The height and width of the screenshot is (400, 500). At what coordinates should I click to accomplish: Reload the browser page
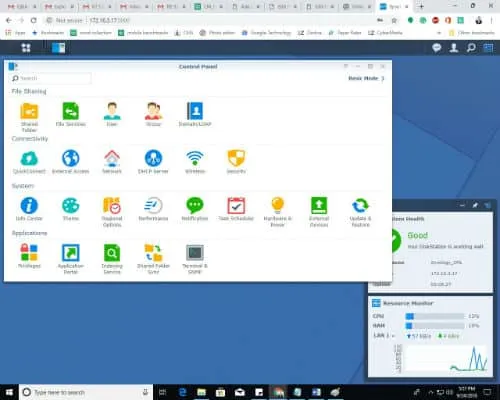(x=34, y=20)
